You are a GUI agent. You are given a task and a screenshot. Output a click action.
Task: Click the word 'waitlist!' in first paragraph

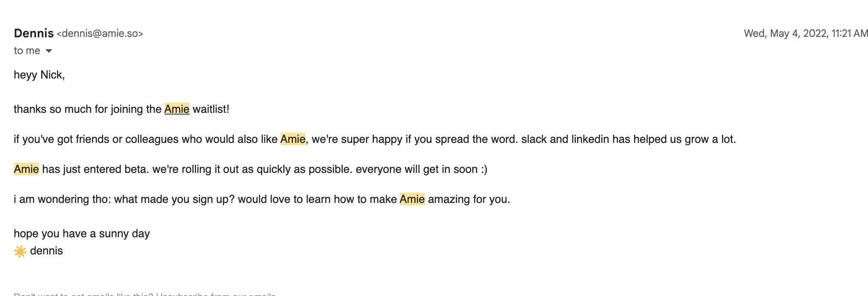click(x=211, y=109)
